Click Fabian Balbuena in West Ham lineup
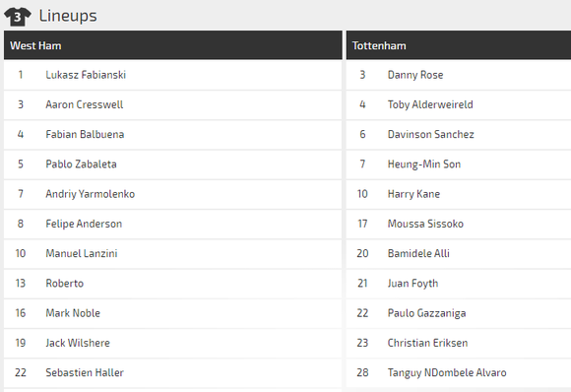 [85, 134]
